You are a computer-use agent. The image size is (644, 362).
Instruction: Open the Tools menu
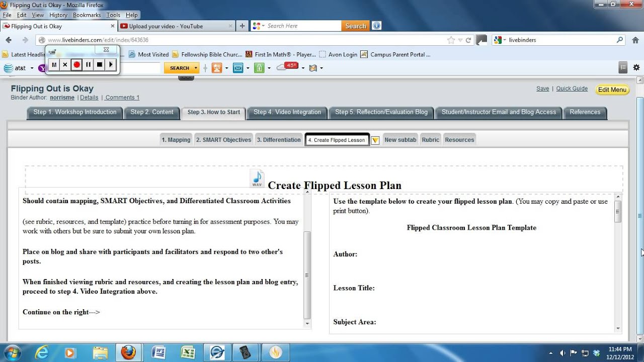pyautogui.click(x=113, y=15)
